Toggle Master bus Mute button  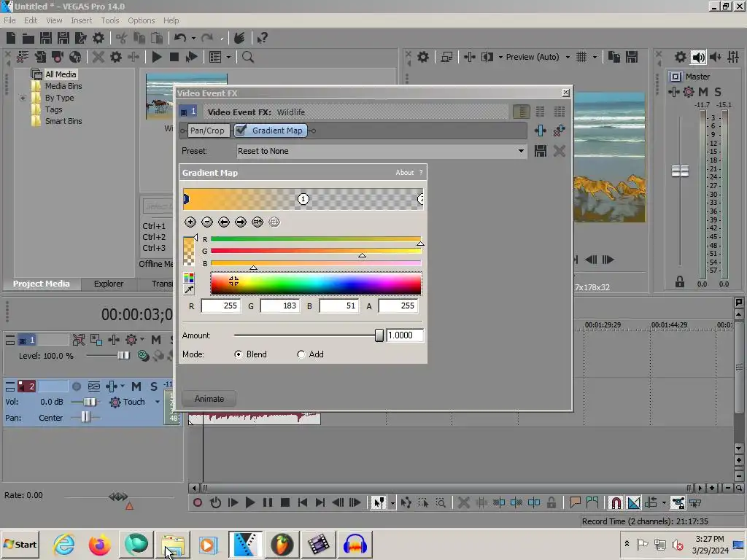click(x=703, y=92)
